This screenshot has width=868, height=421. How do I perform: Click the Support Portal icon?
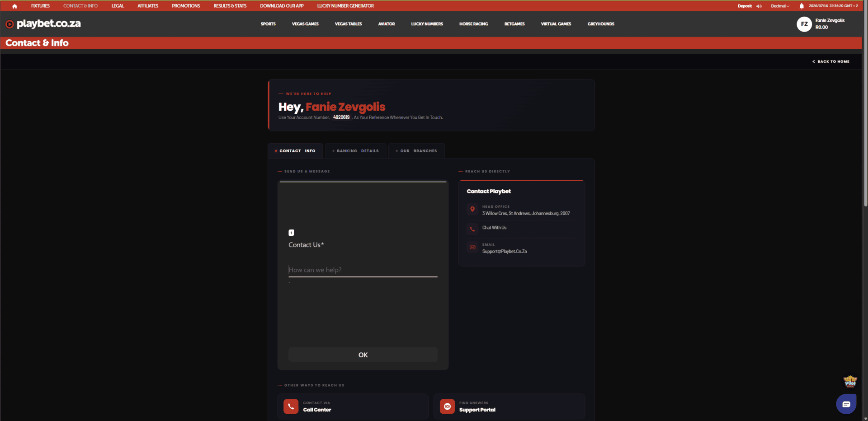447,406
